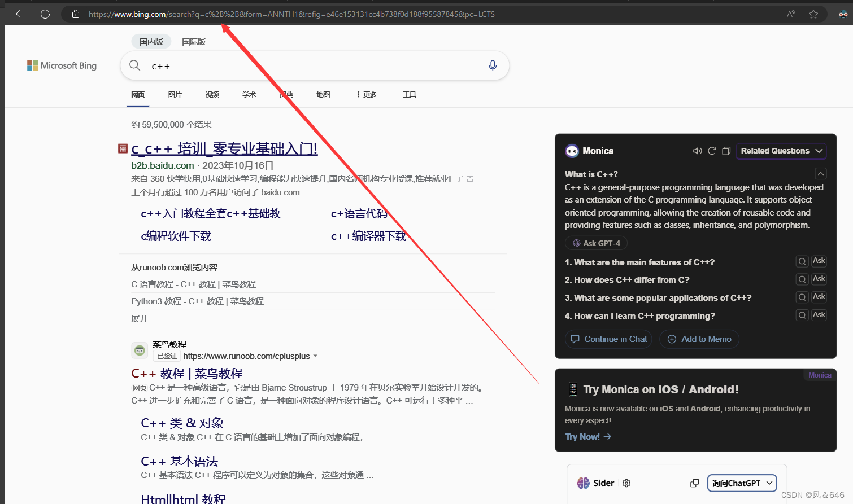
Task: Collapse Monica answer with chevron up
Action: [821, 174]
